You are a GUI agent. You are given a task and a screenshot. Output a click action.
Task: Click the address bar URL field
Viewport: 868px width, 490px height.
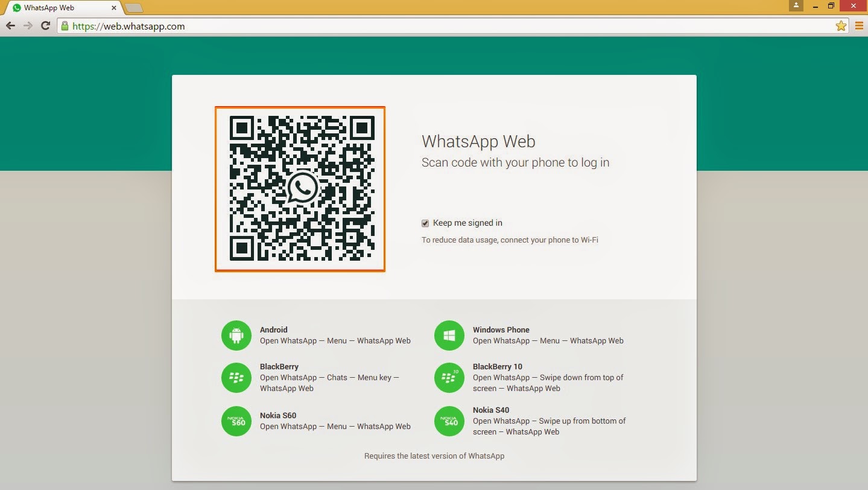point(452,26)
